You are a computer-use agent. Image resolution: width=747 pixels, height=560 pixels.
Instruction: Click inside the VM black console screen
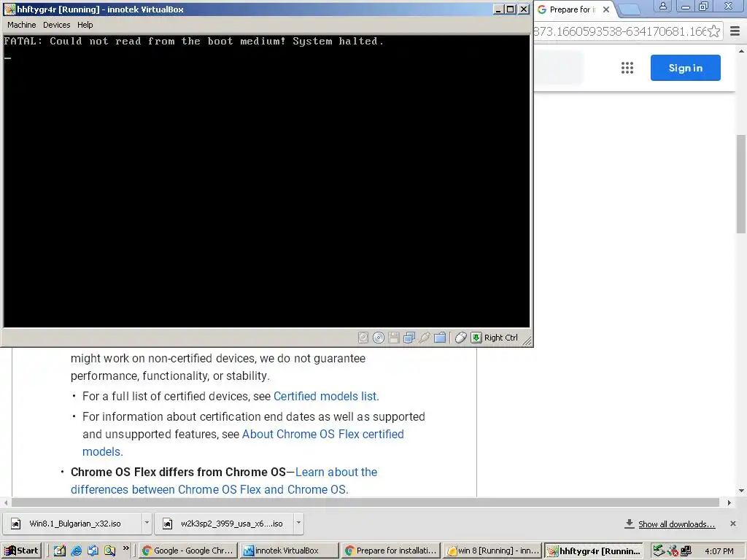pyautogui.click(x=267, y=181)
